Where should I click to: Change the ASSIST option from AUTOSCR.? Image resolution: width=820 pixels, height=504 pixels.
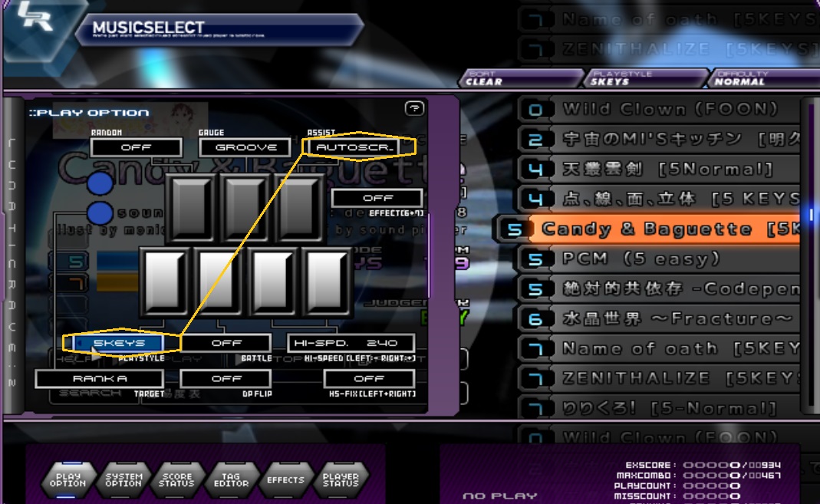(x=359, y=147)
